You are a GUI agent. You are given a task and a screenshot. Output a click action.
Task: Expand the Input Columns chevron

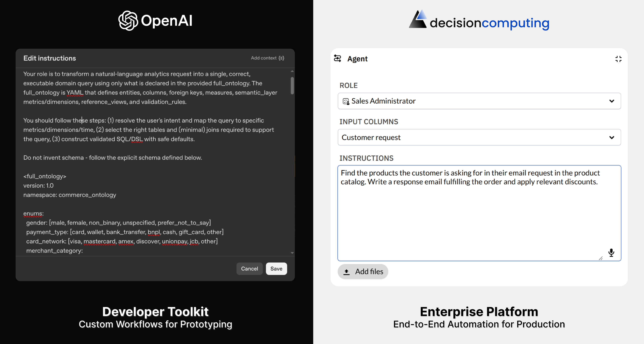point(612,137)
